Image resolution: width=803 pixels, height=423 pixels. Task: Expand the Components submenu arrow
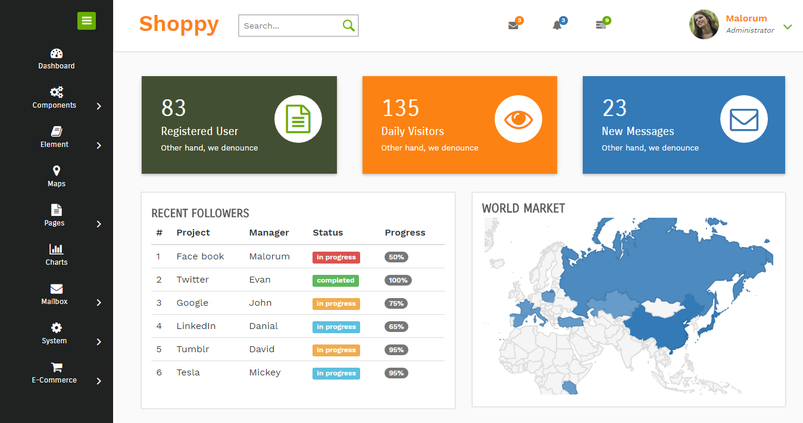click(x=99, y=106)
